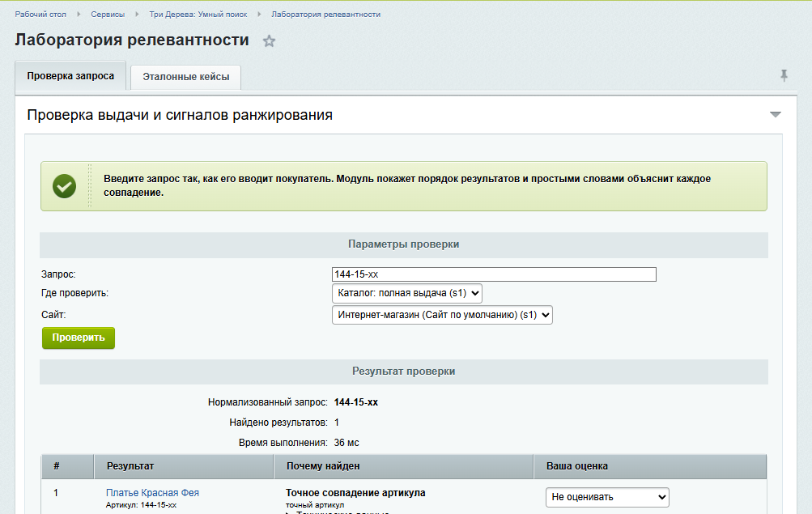812x514 pixels.
Task: Click the Найдено результатов label
Action: (278, 423)
